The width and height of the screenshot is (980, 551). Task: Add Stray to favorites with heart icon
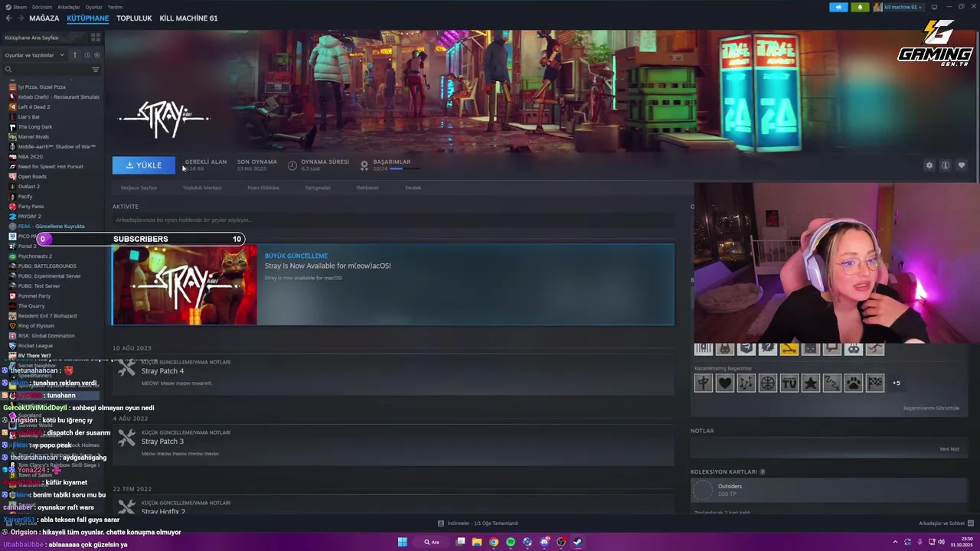pos(962,165)
